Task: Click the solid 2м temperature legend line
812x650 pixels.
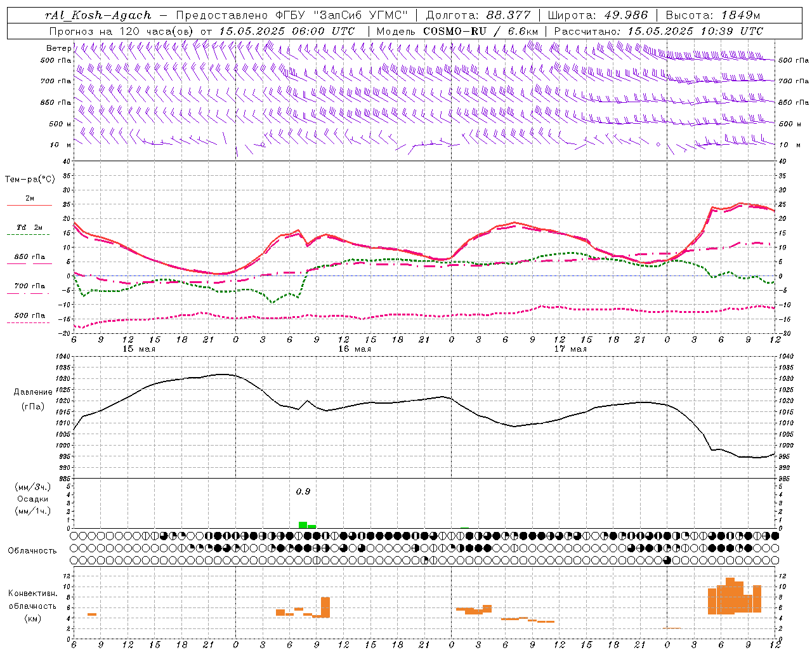Action: pyautogui.click(x=29, y=205)
